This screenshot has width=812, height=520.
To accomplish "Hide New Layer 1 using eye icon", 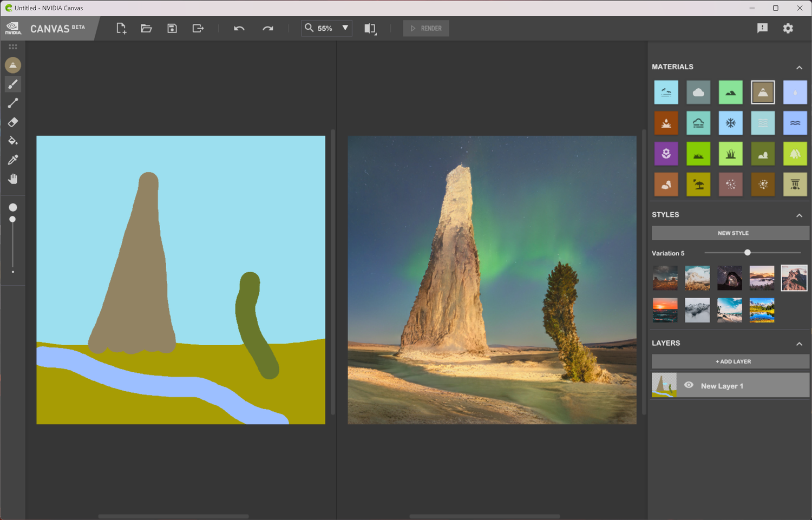I will 689,385.
